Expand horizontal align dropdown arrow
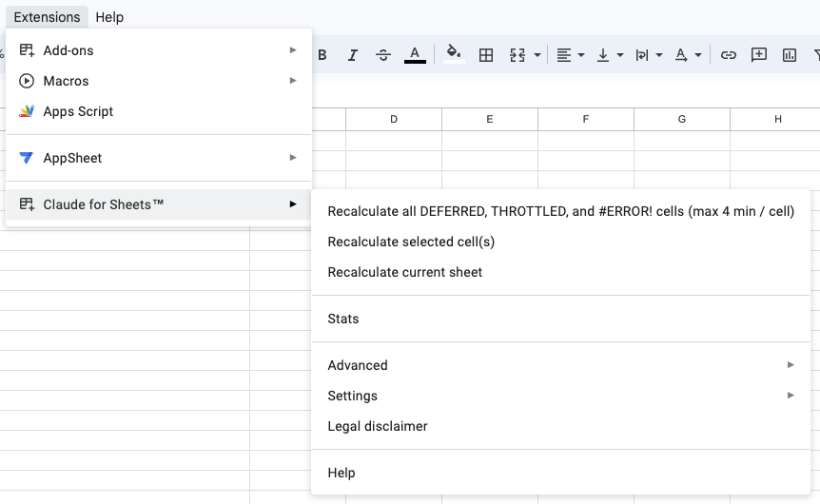The height and width of the screenshot is (504, 820). click(x=581, y=55)
